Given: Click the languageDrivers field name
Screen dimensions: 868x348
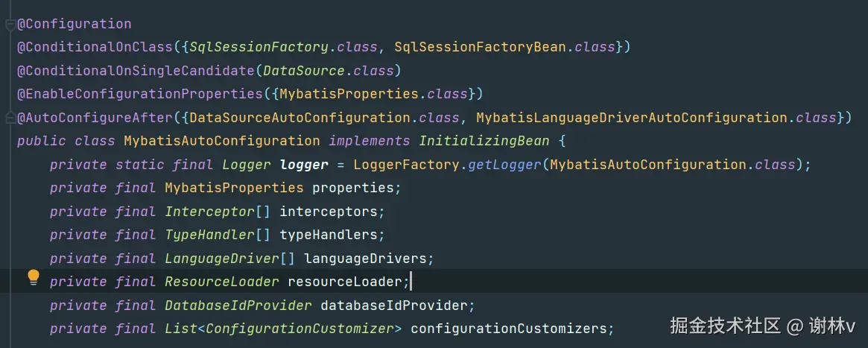Looking at the screenshot, I should point(365,259).
